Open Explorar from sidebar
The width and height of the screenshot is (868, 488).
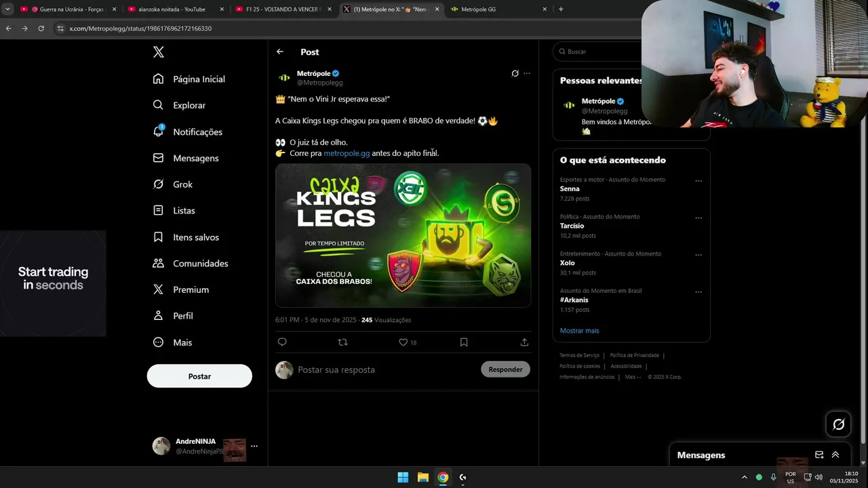[x=180, y=105]
